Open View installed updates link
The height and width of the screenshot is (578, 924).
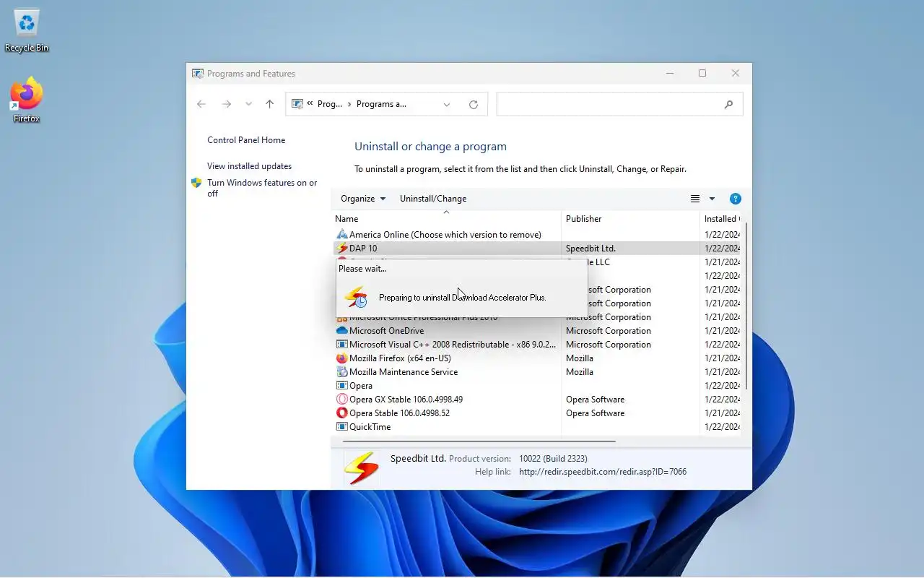pyautogui.click(x=249, y=166)
